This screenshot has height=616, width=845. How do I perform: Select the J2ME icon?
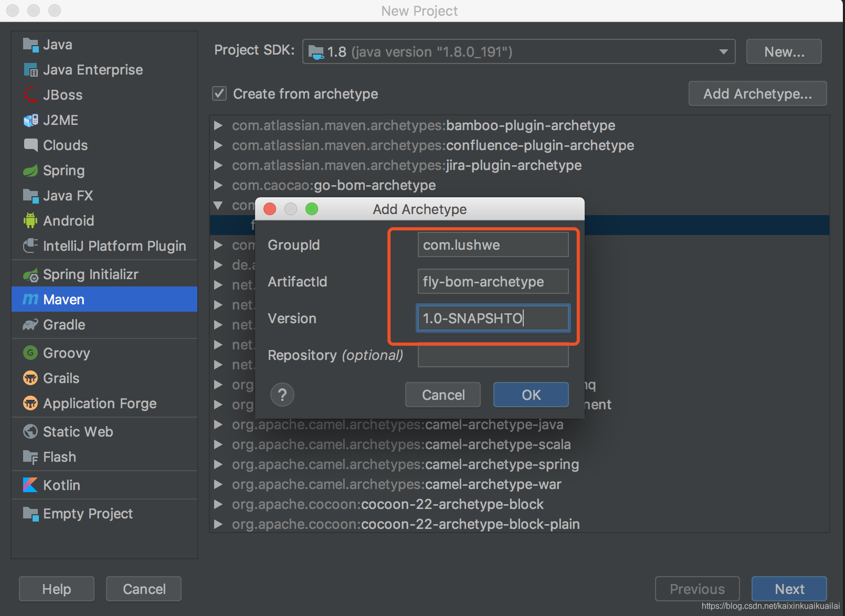click(x=30, y=120)
